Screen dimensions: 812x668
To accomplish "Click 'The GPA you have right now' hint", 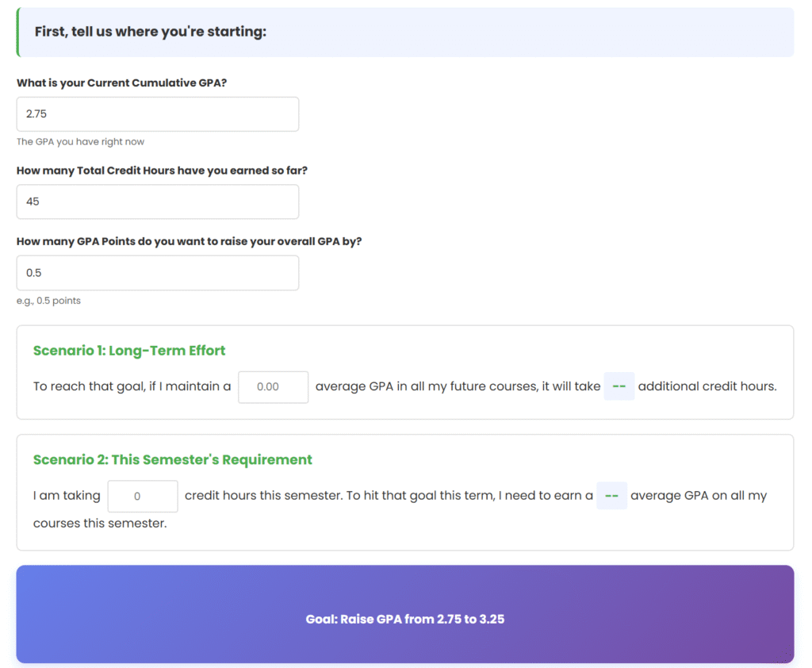I will (x=80, y=142).
